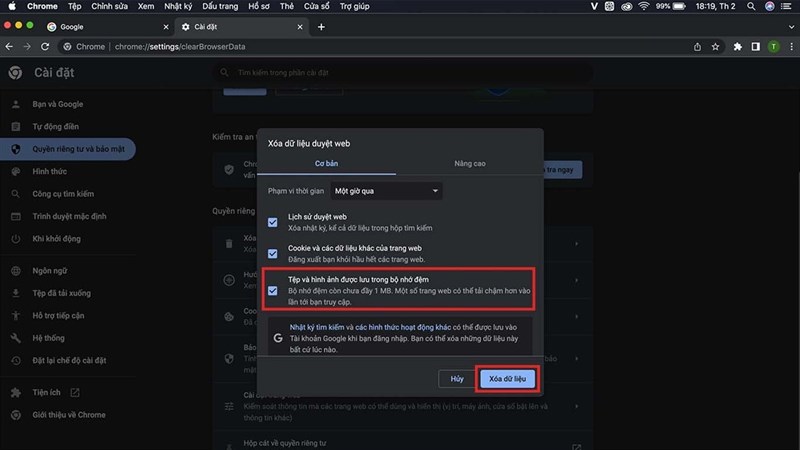The height and width of the screenshot is (450, 800).
Task: Open the green T profile avatar
Action: click(x=773, y=46)
